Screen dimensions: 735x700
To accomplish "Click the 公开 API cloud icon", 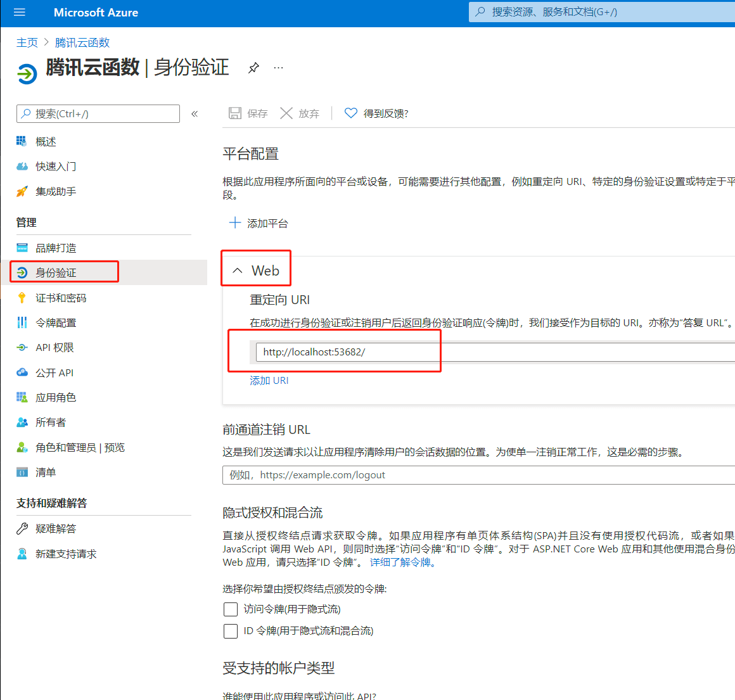I will click(x=22, y=372).
